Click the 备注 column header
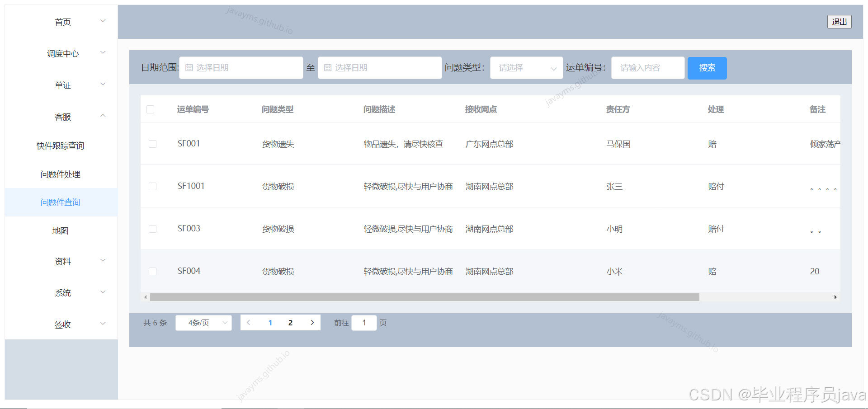Screen dimensions: 868x409 (x=817, y=109)
